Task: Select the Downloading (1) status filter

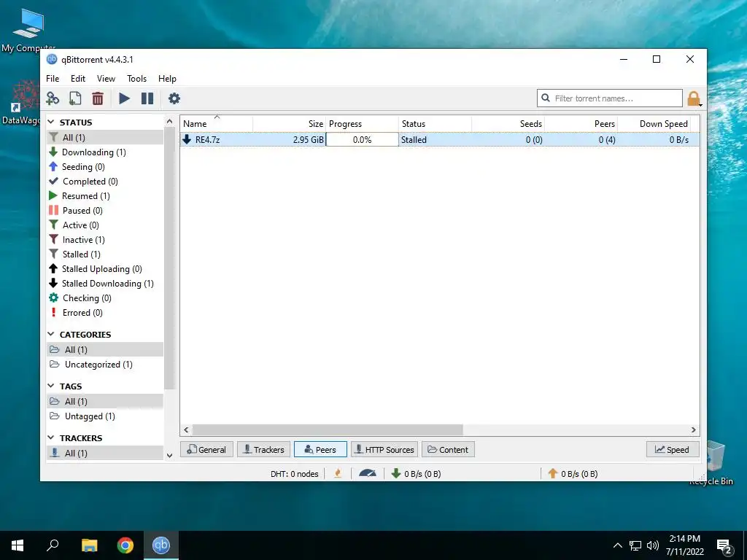Action: [93, 152]
